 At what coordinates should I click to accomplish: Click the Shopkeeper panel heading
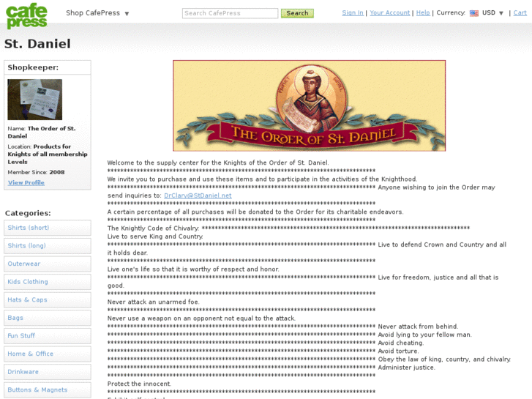click(x=33, y=67)
